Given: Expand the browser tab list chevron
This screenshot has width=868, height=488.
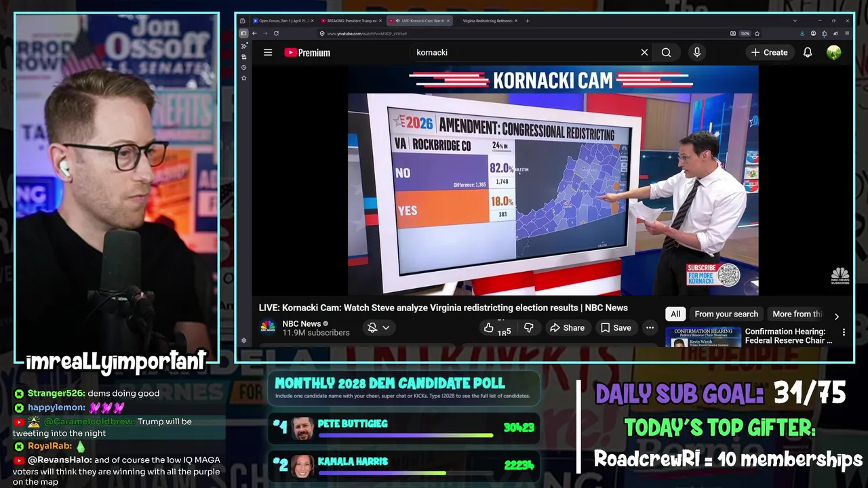Looking at the screenshot, I should point(795,20).
